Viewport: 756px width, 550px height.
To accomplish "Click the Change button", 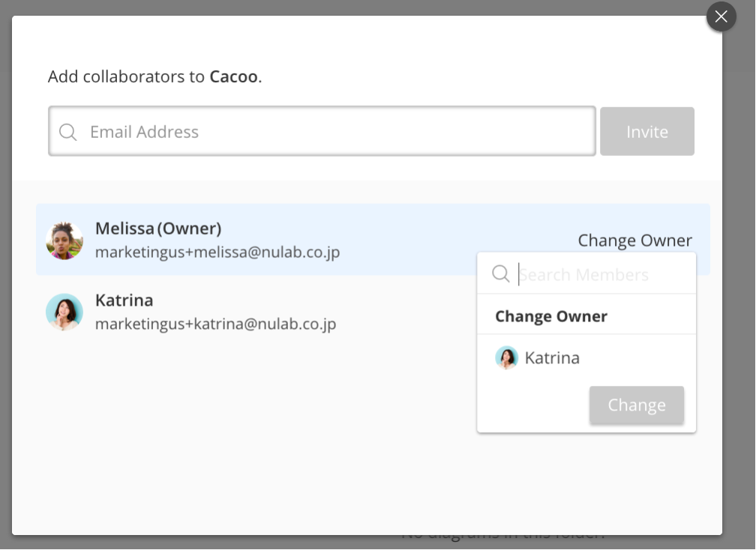I will [x=637, y=405].
